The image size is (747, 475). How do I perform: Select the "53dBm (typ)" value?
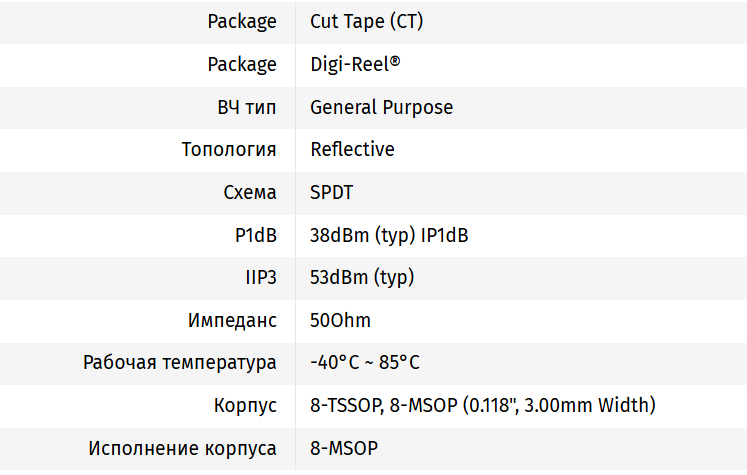(x=362, y=278)
